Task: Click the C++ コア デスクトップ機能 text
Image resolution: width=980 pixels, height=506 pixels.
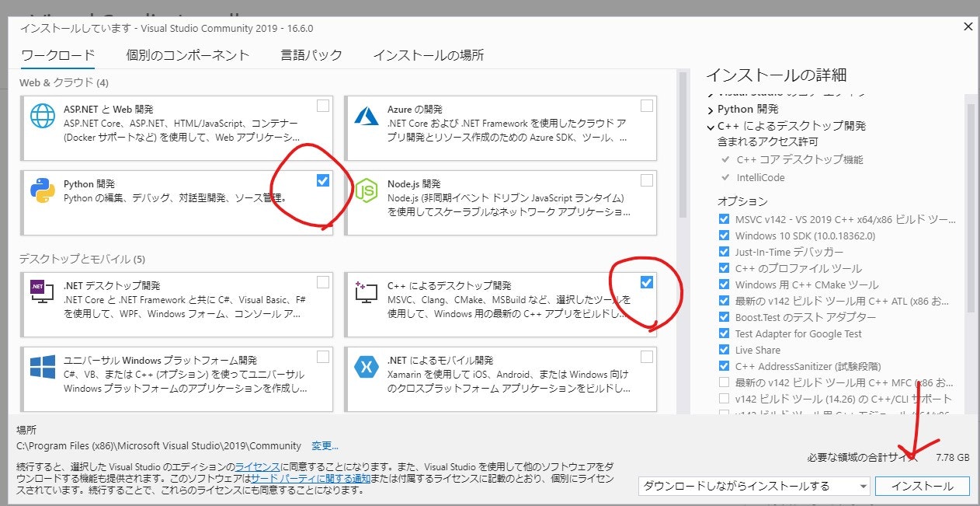Action: (x=799, y=159)
